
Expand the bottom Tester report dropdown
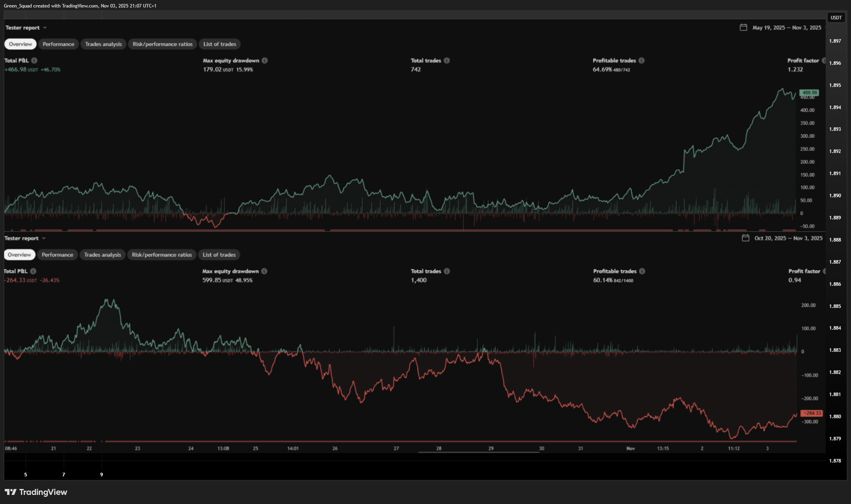(x=25, y=238)
